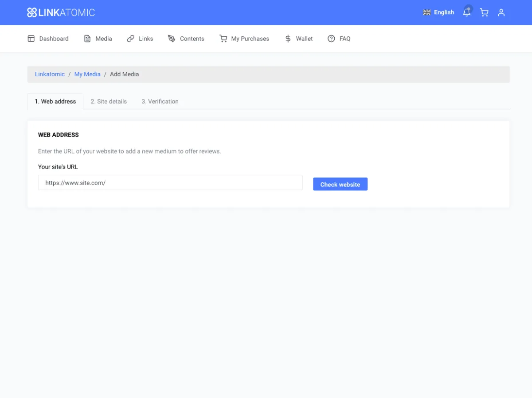Screen dimensions: 532x398
Task: Follow the Linkatomic breadcrumb link
Action: [x=50, y=74]
